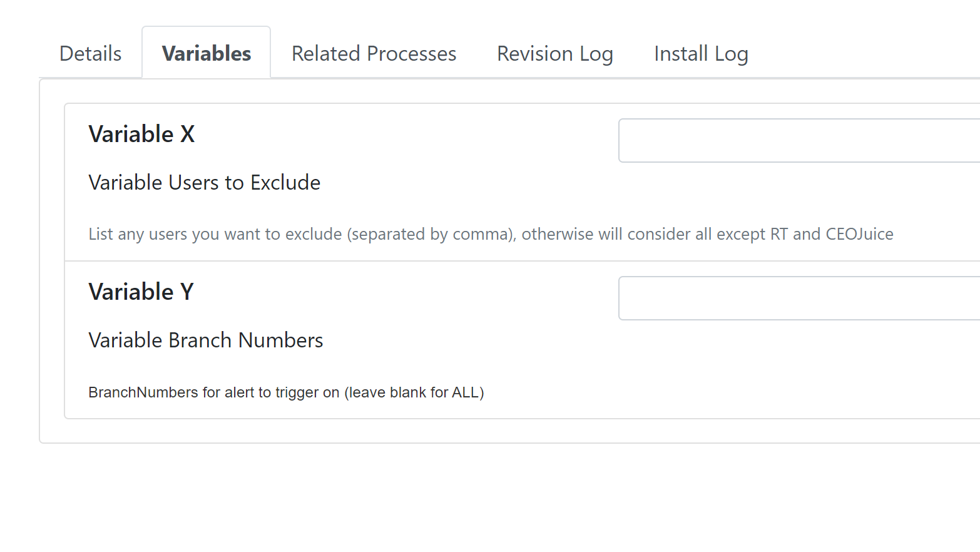Select the Variable Users to Exclude label
The width and height of the screenshot is (980, 552).
tap(205, 183)
